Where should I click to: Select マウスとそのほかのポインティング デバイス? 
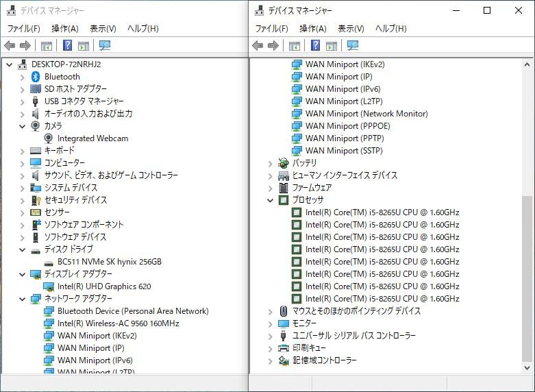[x=357, y=311]
